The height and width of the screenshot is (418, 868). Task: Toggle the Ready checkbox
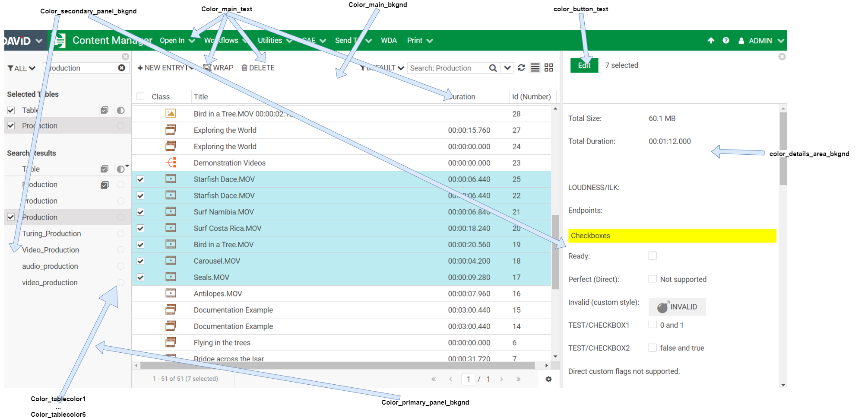coord(653,256)
